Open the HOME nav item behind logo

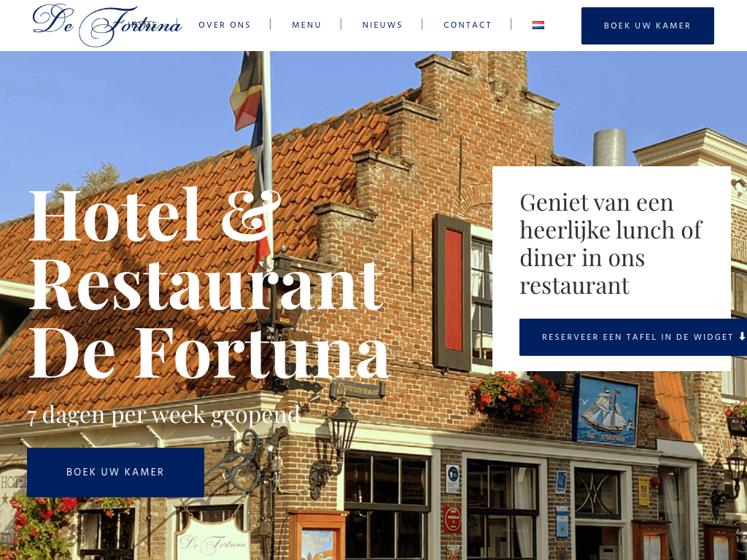144,25
